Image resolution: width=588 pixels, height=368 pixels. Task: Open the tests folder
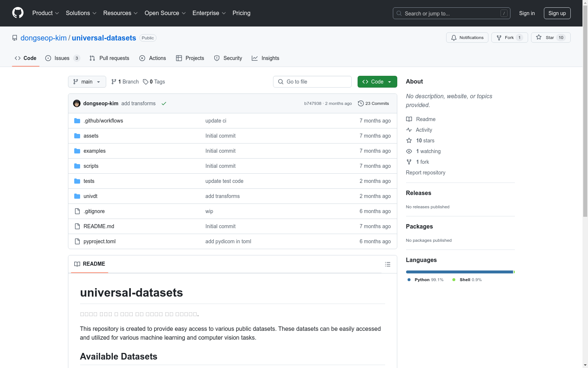coord(89,181)
